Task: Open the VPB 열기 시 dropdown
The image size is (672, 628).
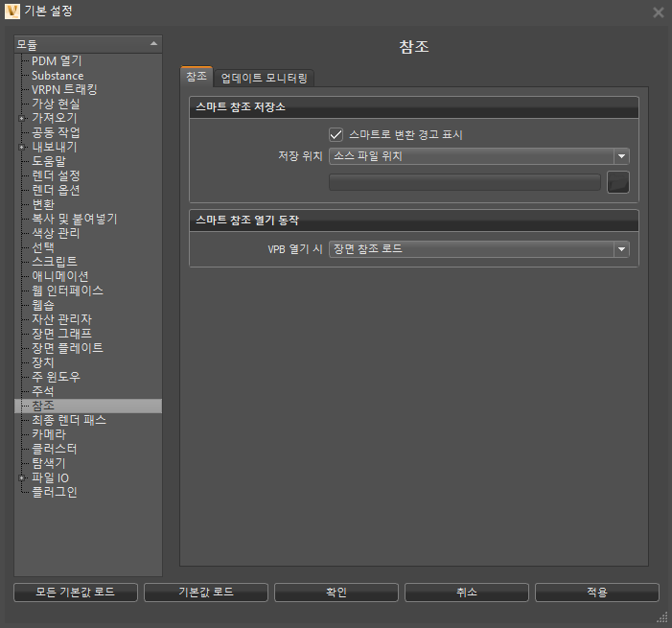Action: [478, 249]
